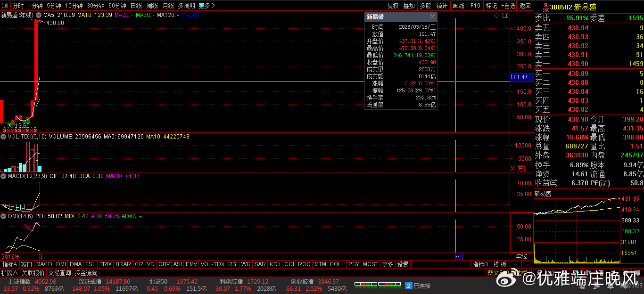Collapse the 扩展∧ panel
The image size is (644, 294).
pyautogui.click(x=9, y=273)
